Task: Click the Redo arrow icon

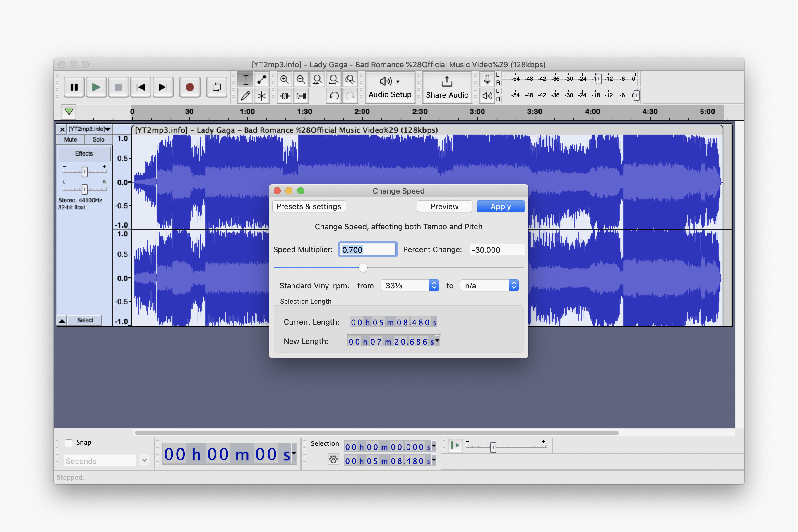Action: [x=350, y=96]
